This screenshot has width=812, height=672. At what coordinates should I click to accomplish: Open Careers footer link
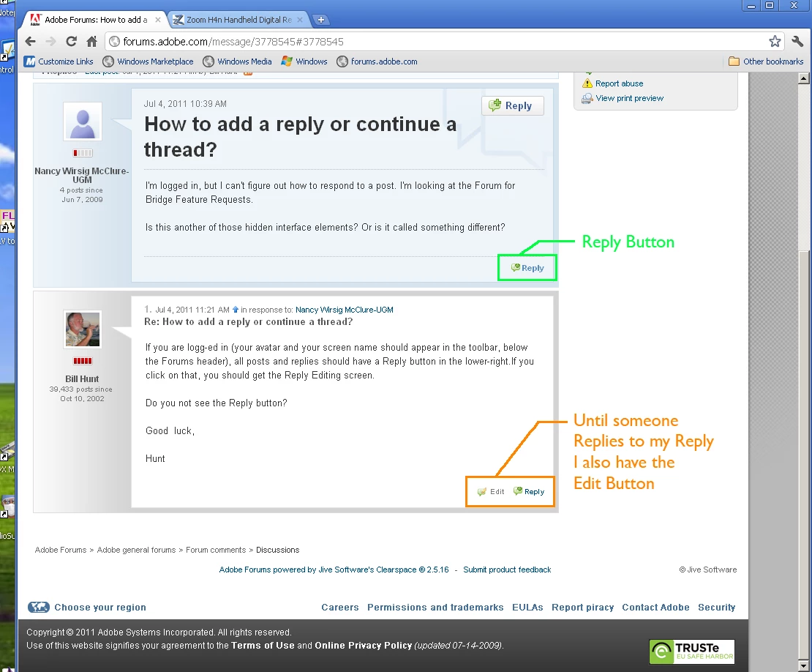click(339, 608)
